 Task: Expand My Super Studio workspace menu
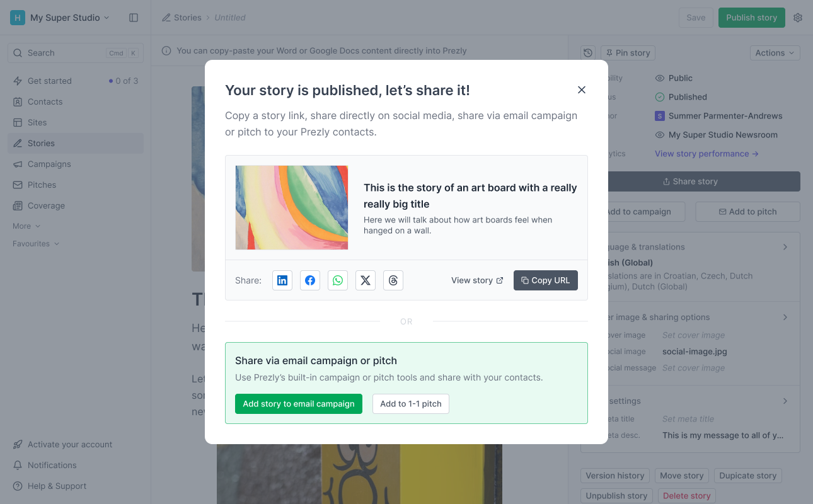pos(69,18)
